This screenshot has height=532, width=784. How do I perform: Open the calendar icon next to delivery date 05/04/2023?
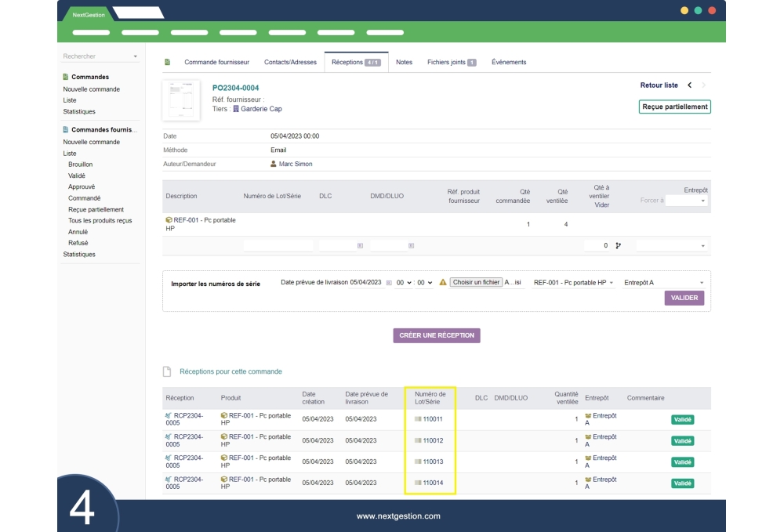[x=389, y=283]
